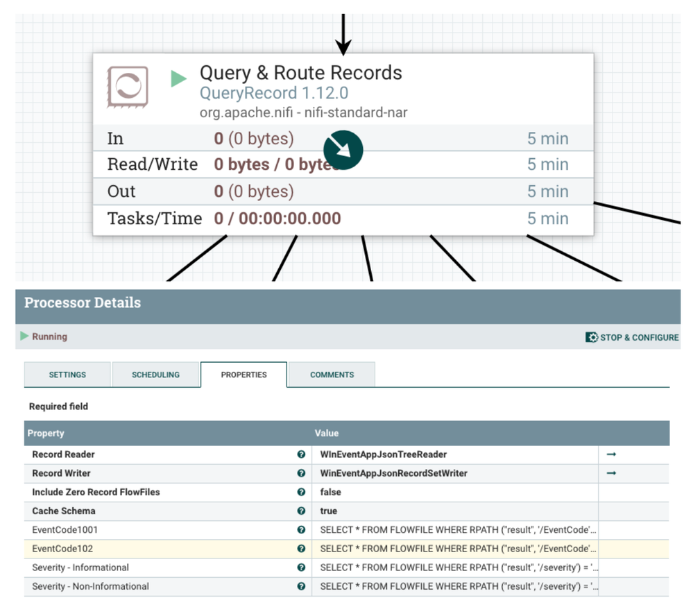The image size is (693, 616).
Task: Click the SQL value for EventCode102
Action: pyautogui.click(x=458, y=549)
